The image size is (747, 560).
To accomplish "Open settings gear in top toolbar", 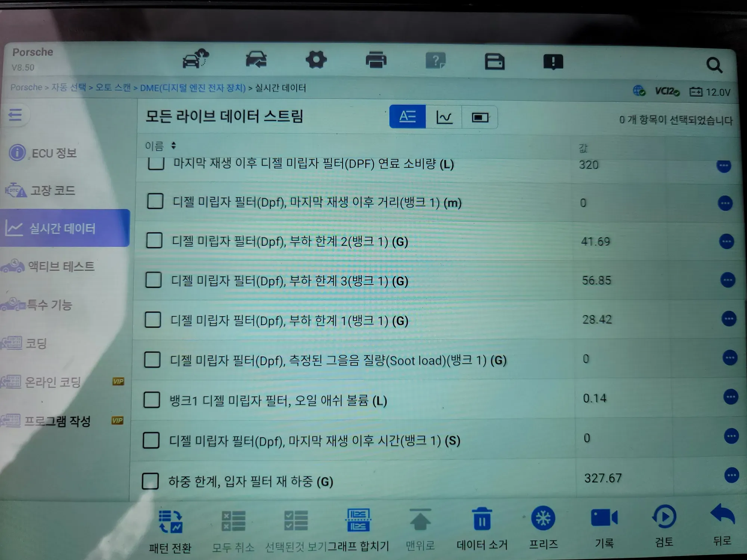I will coord(316,60).
